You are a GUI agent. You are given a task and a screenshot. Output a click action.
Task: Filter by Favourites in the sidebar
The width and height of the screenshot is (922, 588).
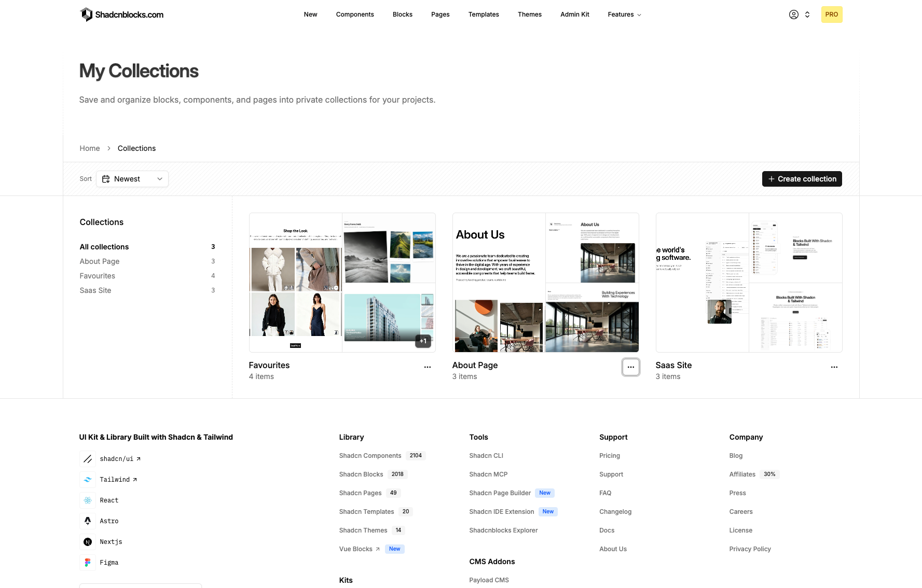pyautogui.click(x=147, y=276)
